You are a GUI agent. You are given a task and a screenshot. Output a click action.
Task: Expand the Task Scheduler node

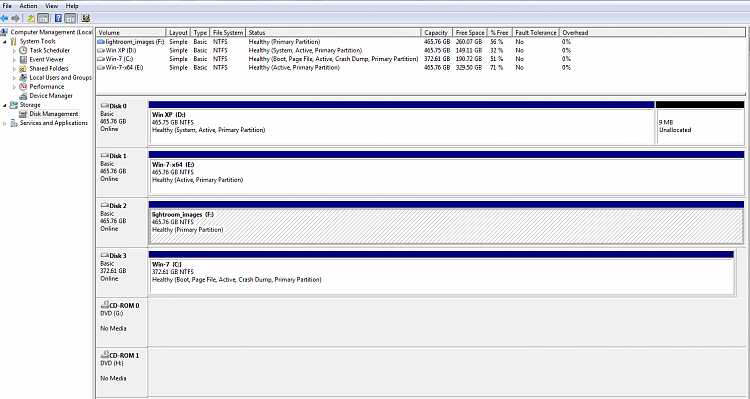[x=14, y=51]
